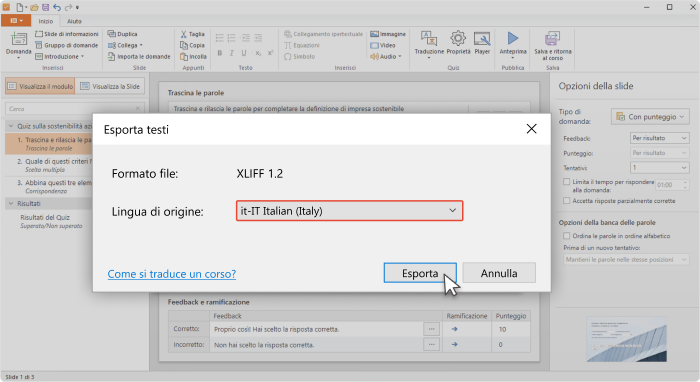Click Corretto branching arrow icon
The image size is (700, 382).
[x=454, y=329]
